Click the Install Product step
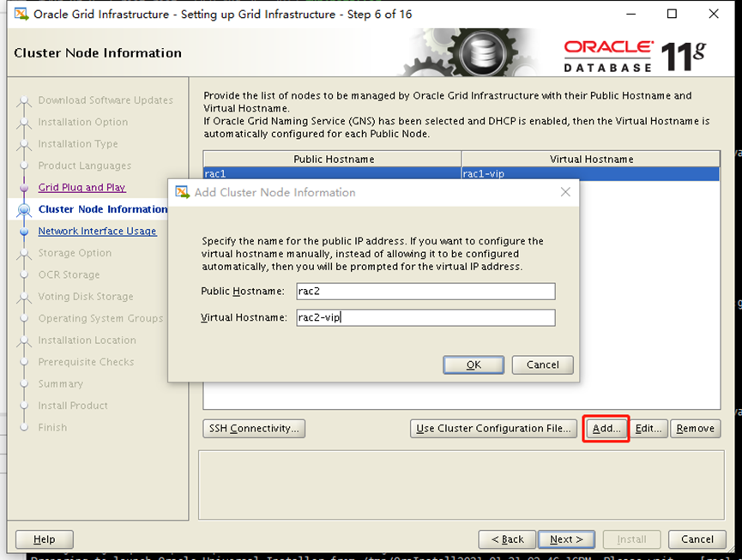The width and height of the screenshot is (742, 560). (x=73, y=406)
